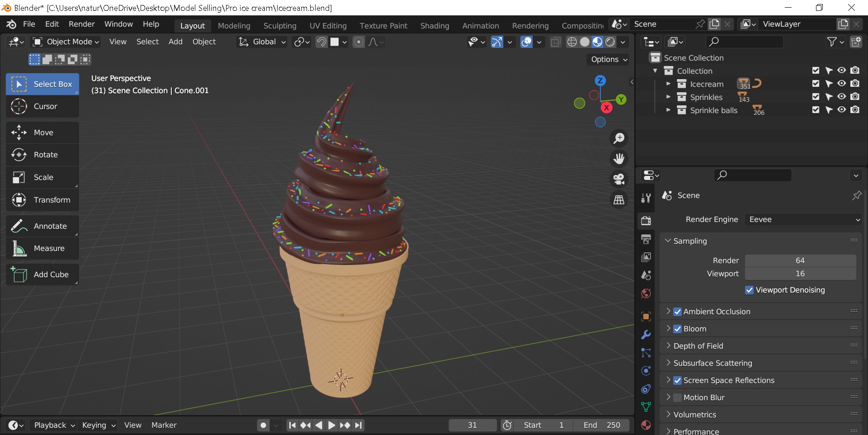Enable the Motion Blur checkbox
Viewport: 868px width, 435px height.
[677, 397]
